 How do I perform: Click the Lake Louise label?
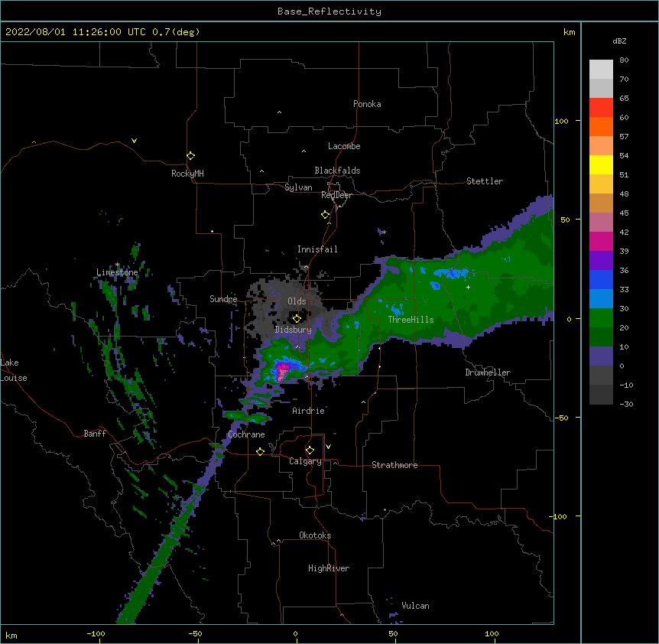pyautogui.click(x=14, y=370)
